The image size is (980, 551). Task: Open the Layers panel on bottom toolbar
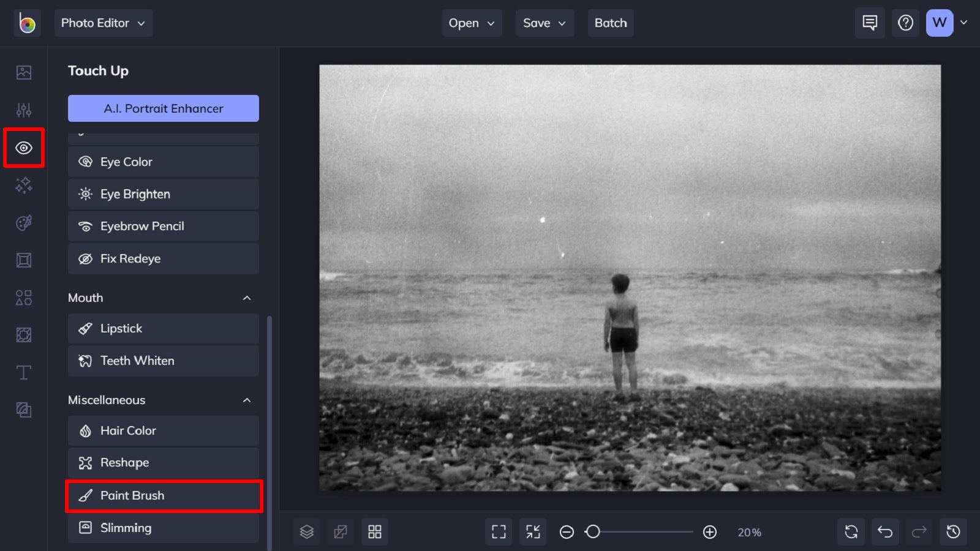306,531
